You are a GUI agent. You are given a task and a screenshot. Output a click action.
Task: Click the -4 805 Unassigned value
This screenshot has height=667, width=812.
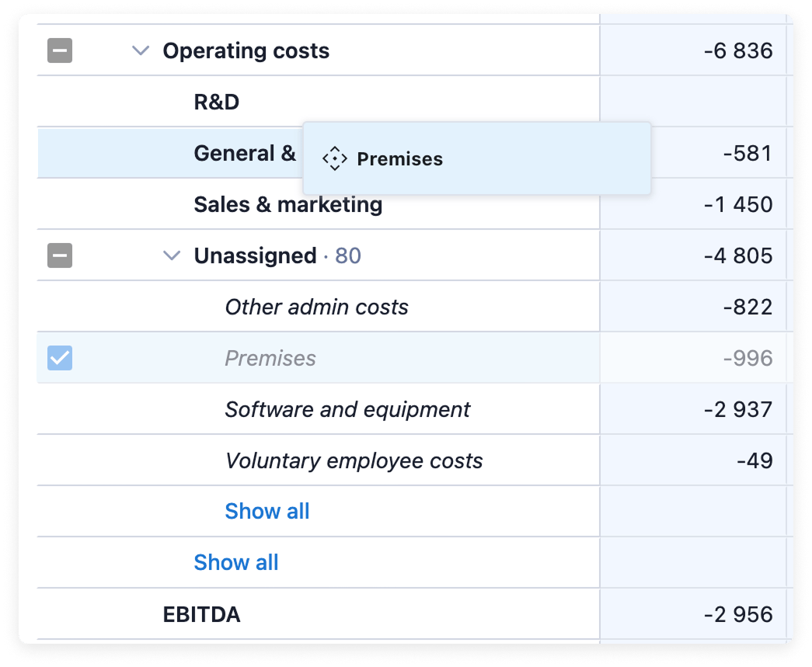[738, 255]
